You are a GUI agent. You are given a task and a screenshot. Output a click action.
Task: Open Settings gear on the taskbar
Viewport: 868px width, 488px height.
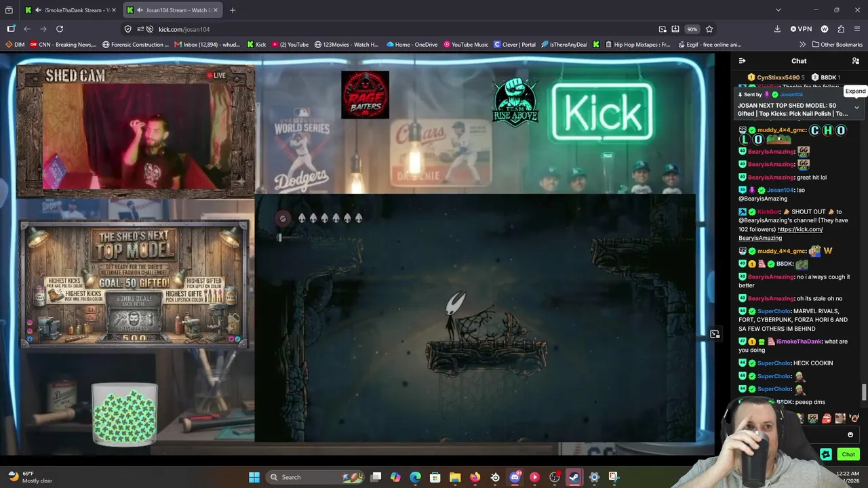594,477
